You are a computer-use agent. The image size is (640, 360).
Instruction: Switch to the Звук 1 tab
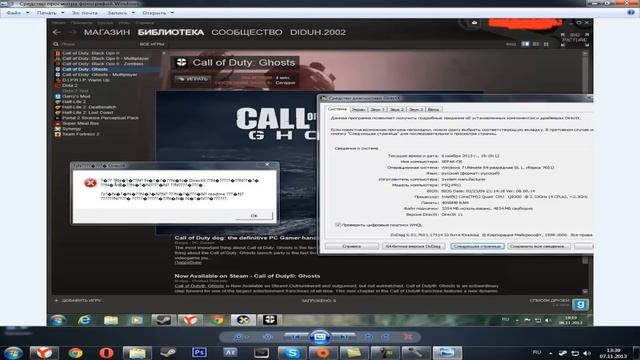378,109
